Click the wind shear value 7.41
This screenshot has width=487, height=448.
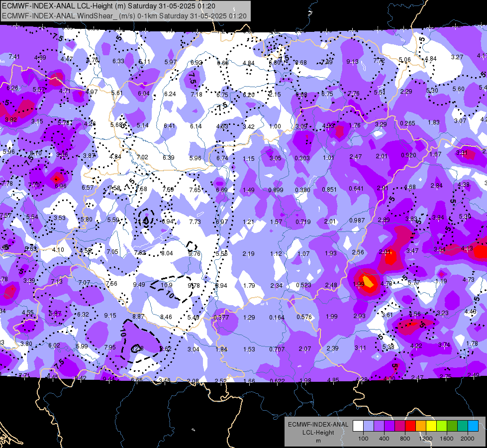tap(14, 57)
